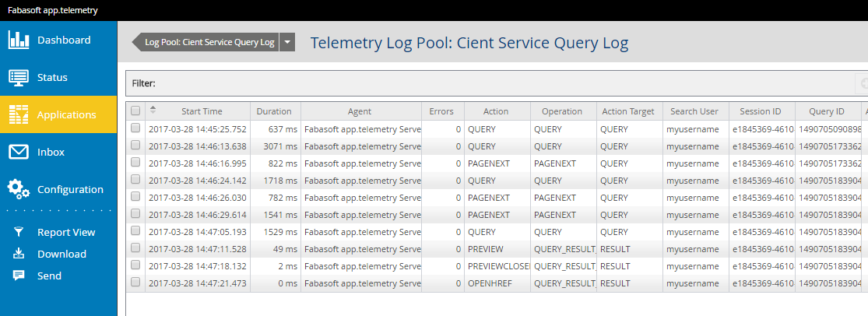The image size is (868, 316).
Task: Go back via Log Pool breadcrumb button
Action: 205,42
